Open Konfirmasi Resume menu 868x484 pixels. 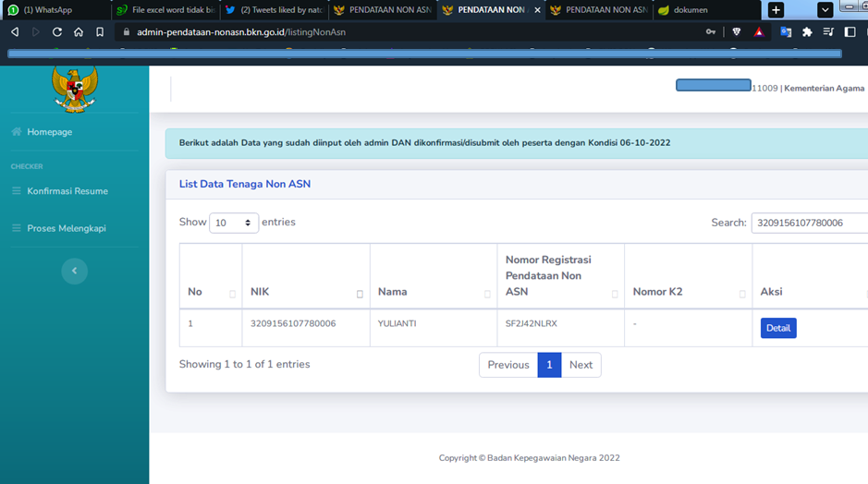67,191
